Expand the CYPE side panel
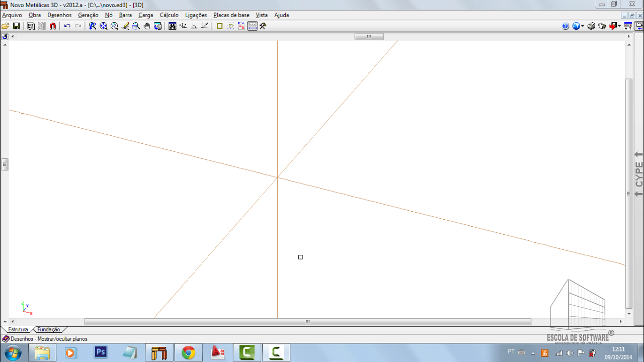This screenshot has width=644, height=362. click(x=638, y=174)
